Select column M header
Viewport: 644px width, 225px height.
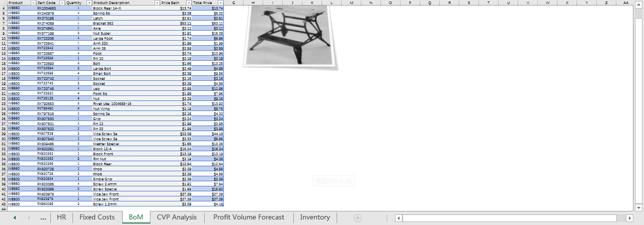coord(351,3)
